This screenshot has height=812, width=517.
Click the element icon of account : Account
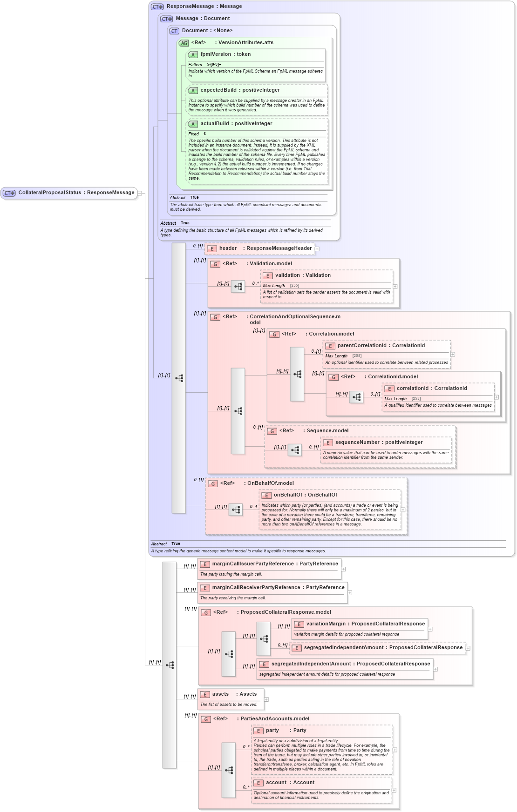(258, 783)
